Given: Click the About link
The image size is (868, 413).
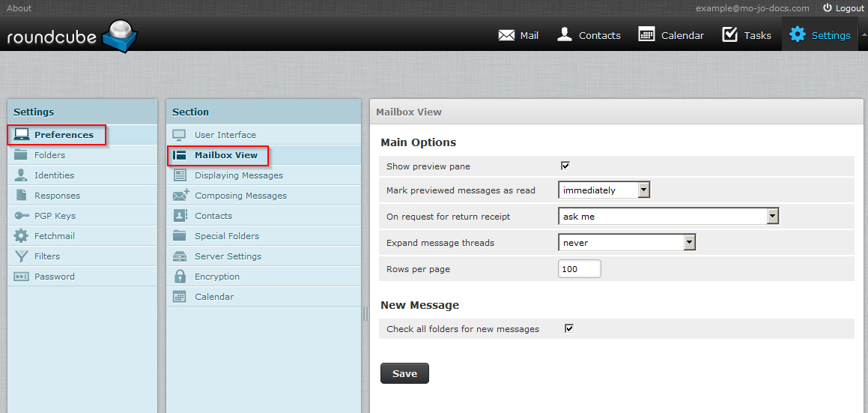Looking at the screenshot, I should coord(19,8).
